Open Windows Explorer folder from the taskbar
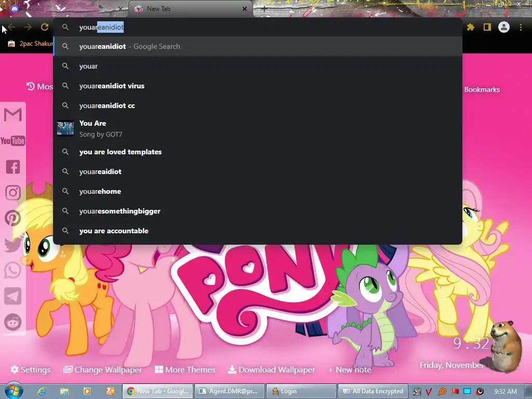 [x=64, y=391]
